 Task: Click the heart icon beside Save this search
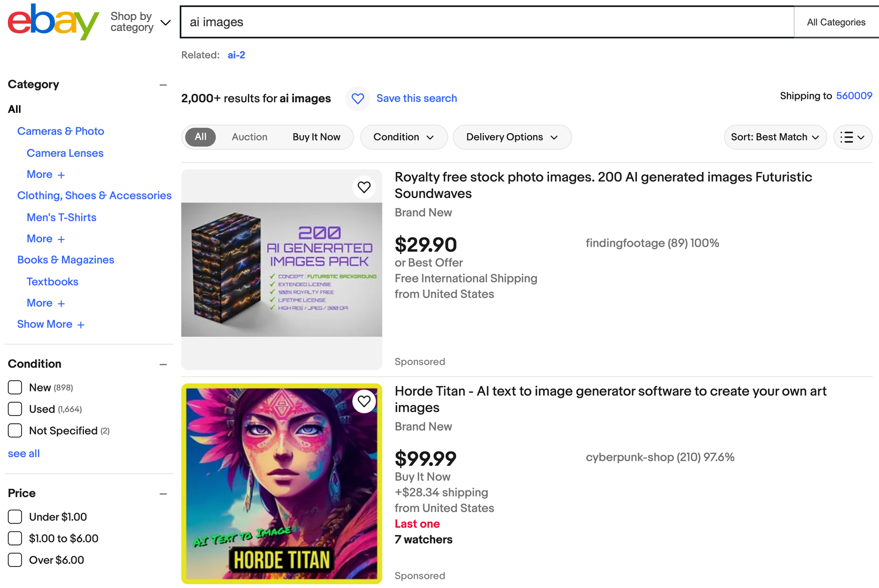point(358,98)
